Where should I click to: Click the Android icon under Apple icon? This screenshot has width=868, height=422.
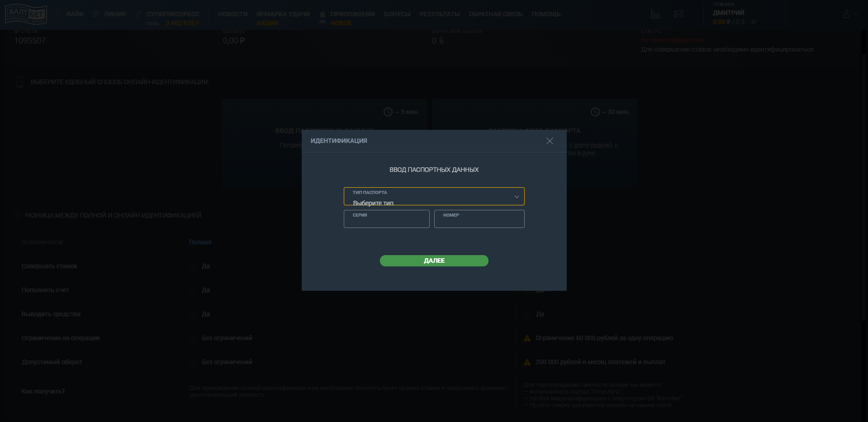coord(323,22)
